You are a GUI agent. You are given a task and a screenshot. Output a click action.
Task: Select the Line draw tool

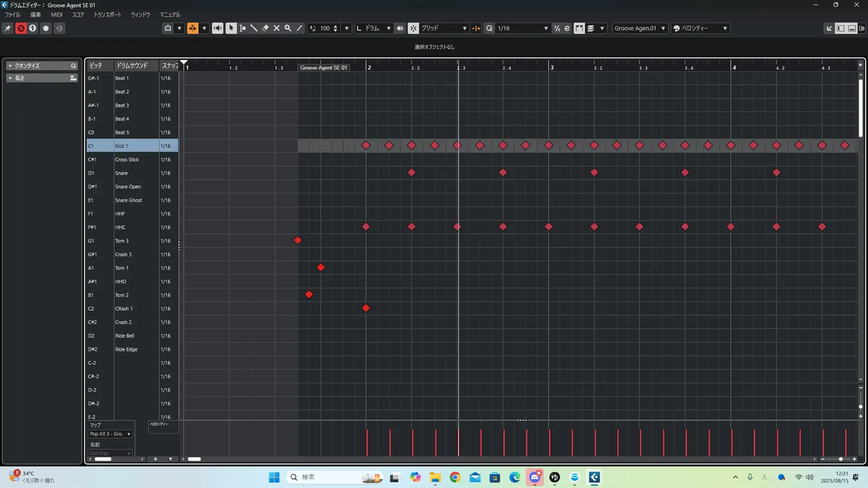299,28
